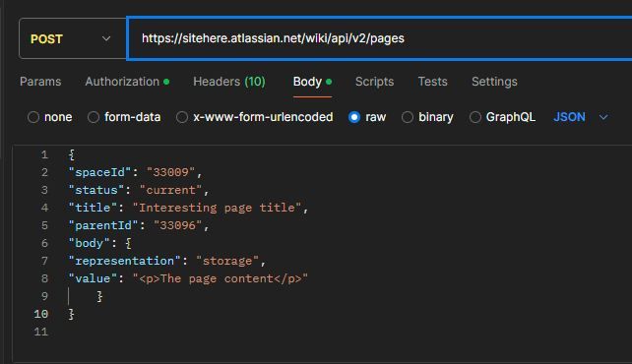Open the Authorization tab

(127, 82)
